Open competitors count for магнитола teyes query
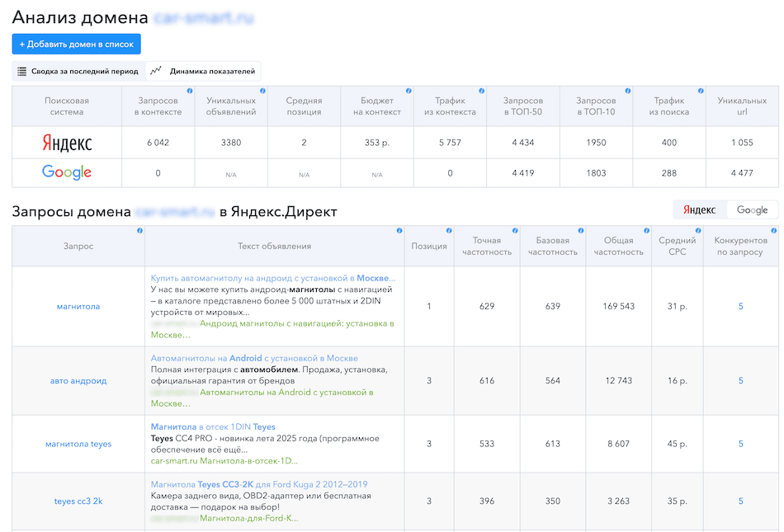Screen dimensions: 784x532 (740, 445)
